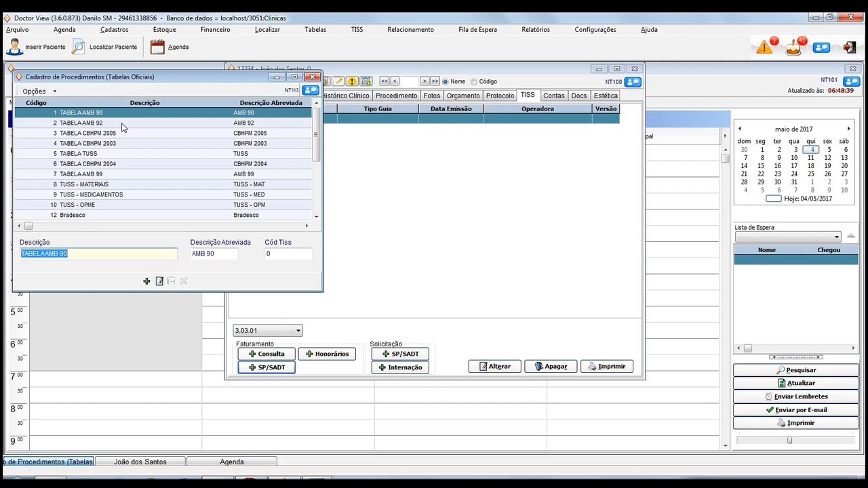Click the edit record icon next to the plus

(159, 281)
